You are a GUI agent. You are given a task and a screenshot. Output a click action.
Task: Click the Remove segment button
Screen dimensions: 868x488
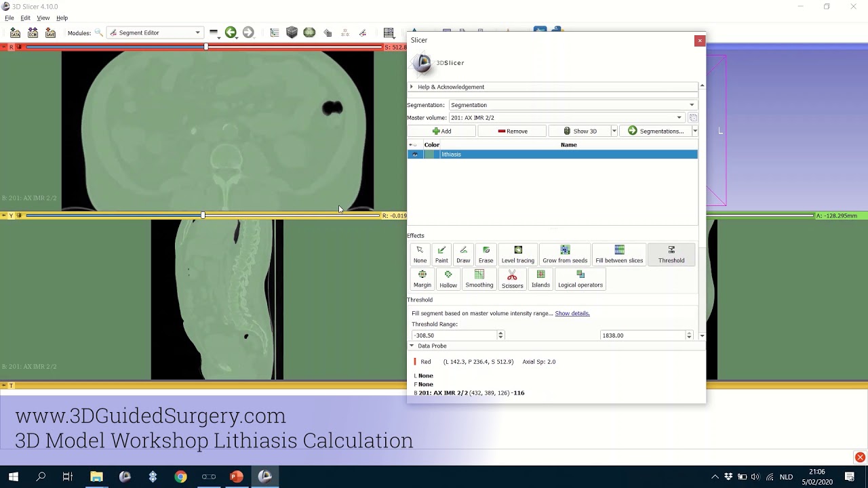pyautogui.click(x=512, y=131)
